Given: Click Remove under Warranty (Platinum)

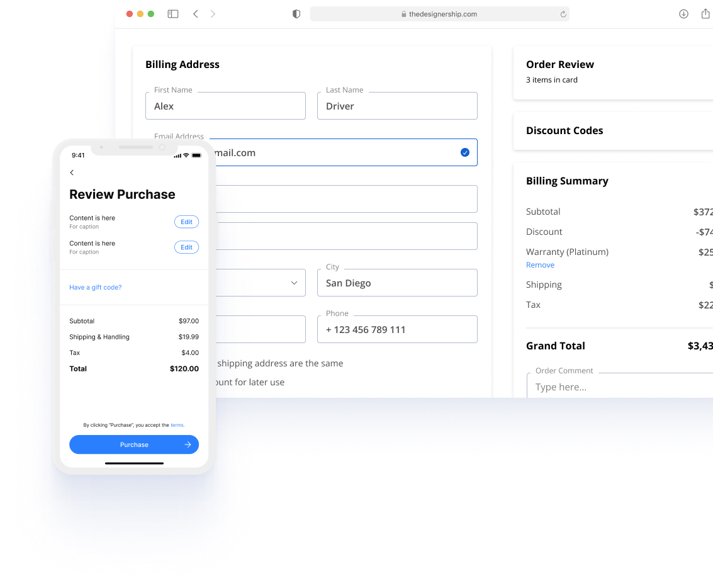Looking at the screenshot, I should click(x=540, y=265).
